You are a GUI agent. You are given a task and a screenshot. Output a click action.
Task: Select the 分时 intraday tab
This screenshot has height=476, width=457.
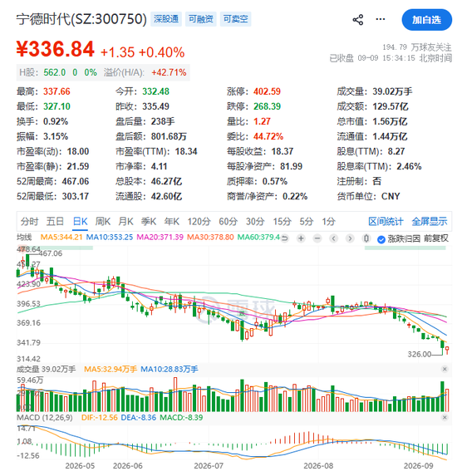point(29,222)
